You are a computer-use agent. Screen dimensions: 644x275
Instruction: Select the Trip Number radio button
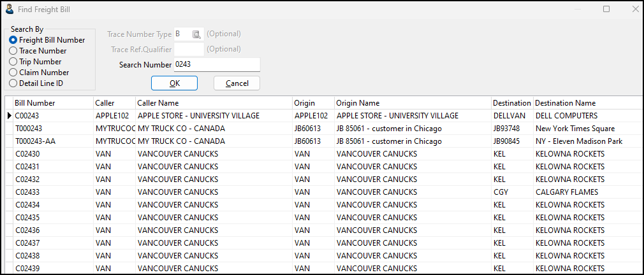pyautogui.click(x=13, y=62)
